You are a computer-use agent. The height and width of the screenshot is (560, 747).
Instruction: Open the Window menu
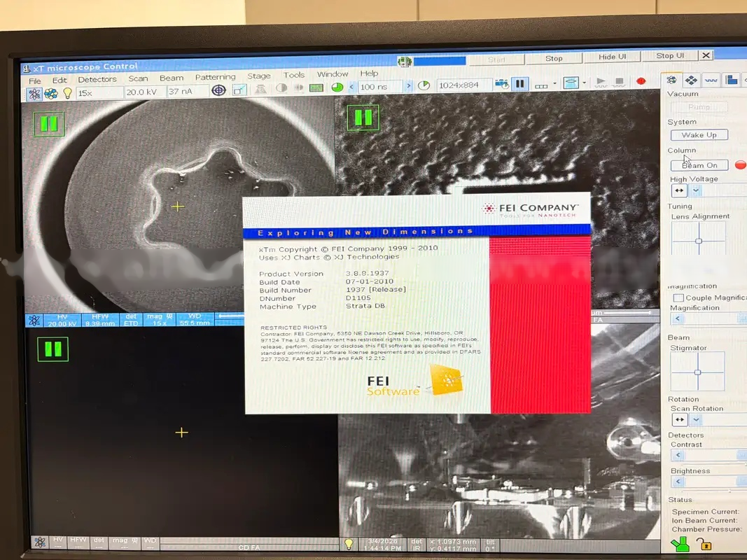pos(333,73)
